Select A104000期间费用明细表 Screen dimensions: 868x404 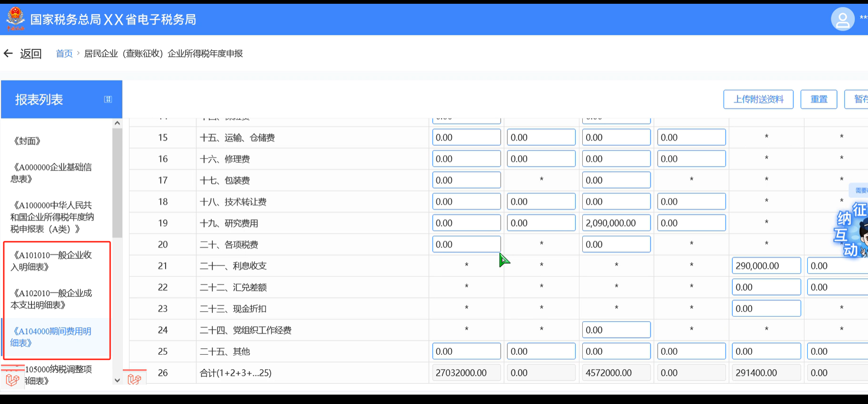click(x=51, y=337)
